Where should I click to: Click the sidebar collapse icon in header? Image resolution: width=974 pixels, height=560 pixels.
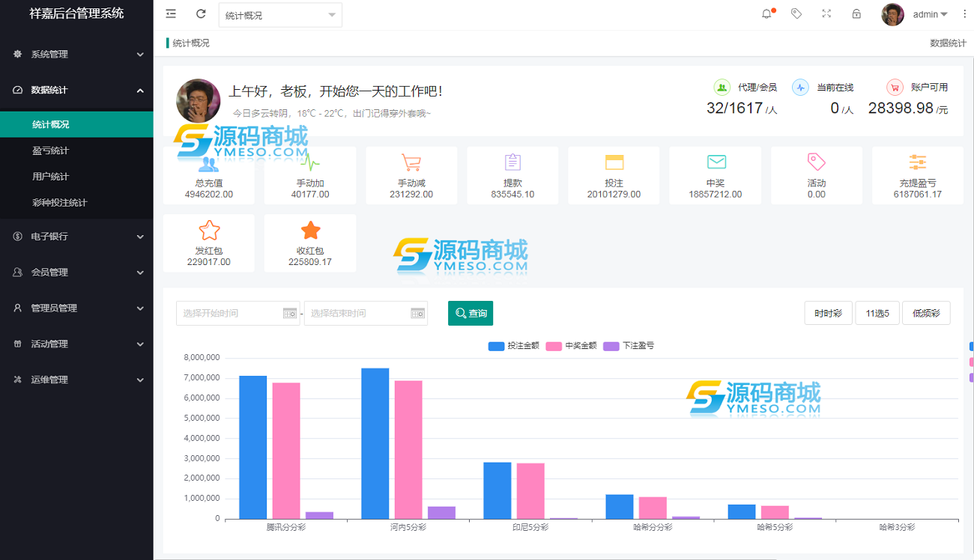(x=171, y=14)
